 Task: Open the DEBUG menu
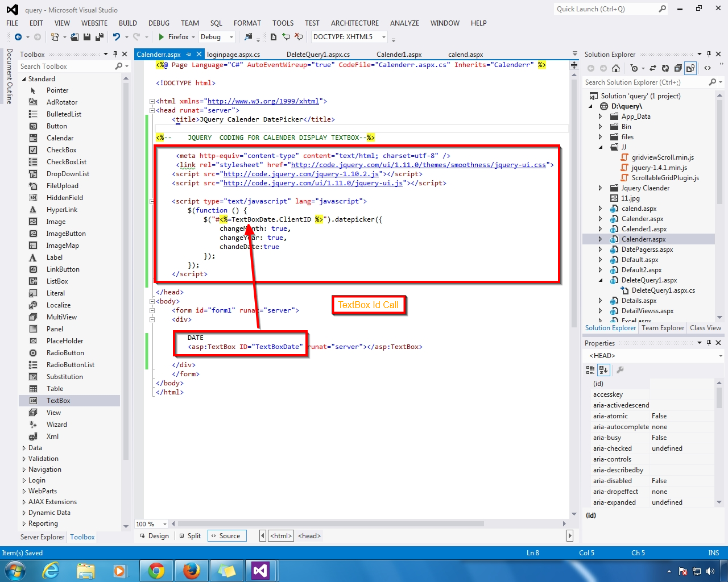point(158,23)
